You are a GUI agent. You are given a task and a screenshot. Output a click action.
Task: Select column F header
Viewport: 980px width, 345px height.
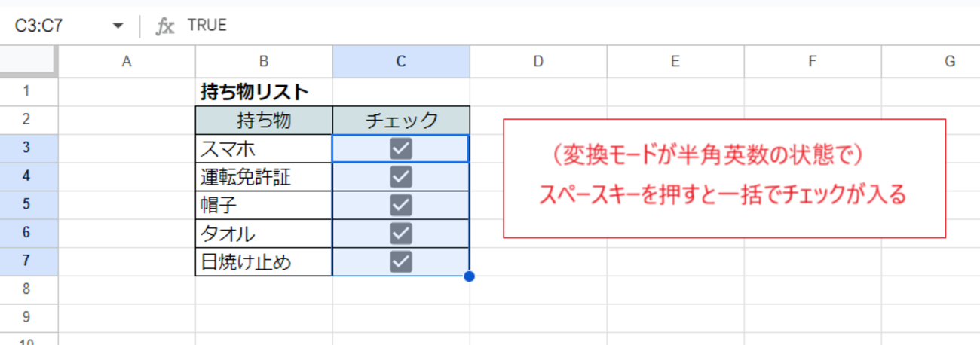tap(812, 62)
